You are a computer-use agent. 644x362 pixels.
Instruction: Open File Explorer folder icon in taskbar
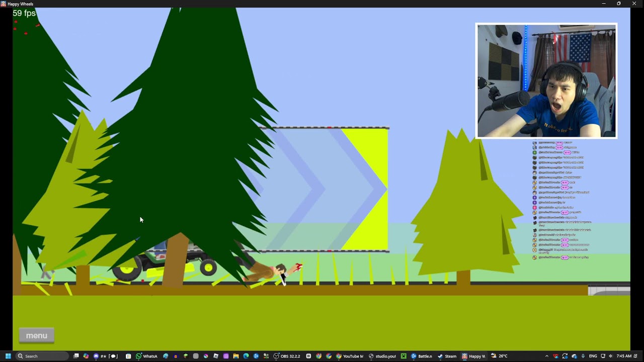(x=236, y=356)
